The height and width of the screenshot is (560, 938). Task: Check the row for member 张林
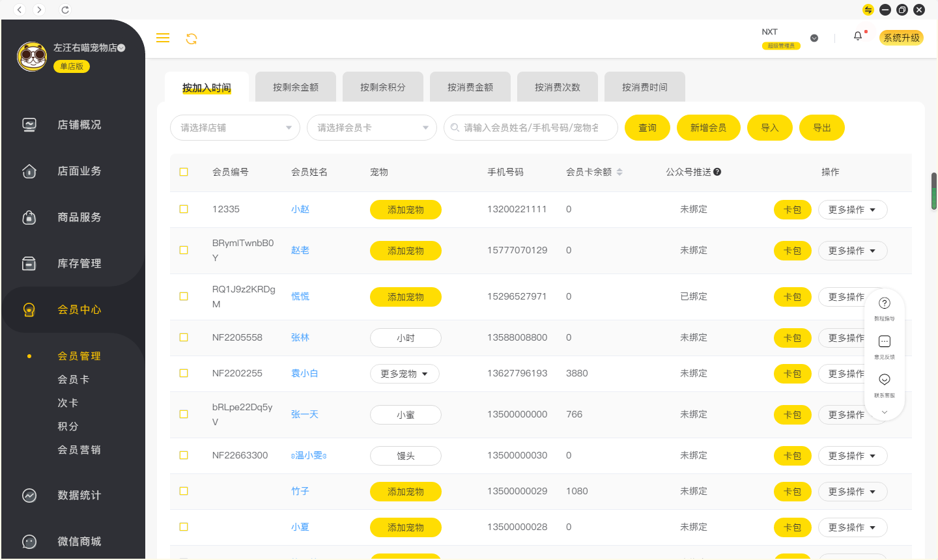[184, 337]
